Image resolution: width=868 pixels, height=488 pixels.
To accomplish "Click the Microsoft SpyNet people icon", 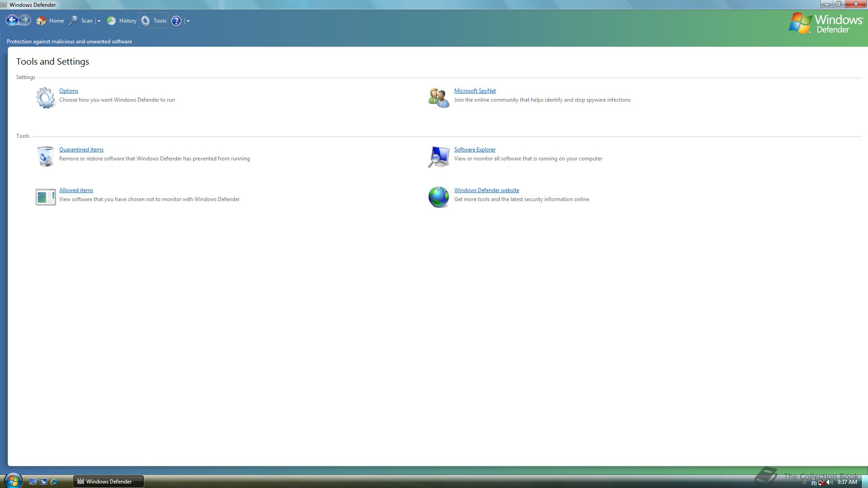I will tap(439, 98).
